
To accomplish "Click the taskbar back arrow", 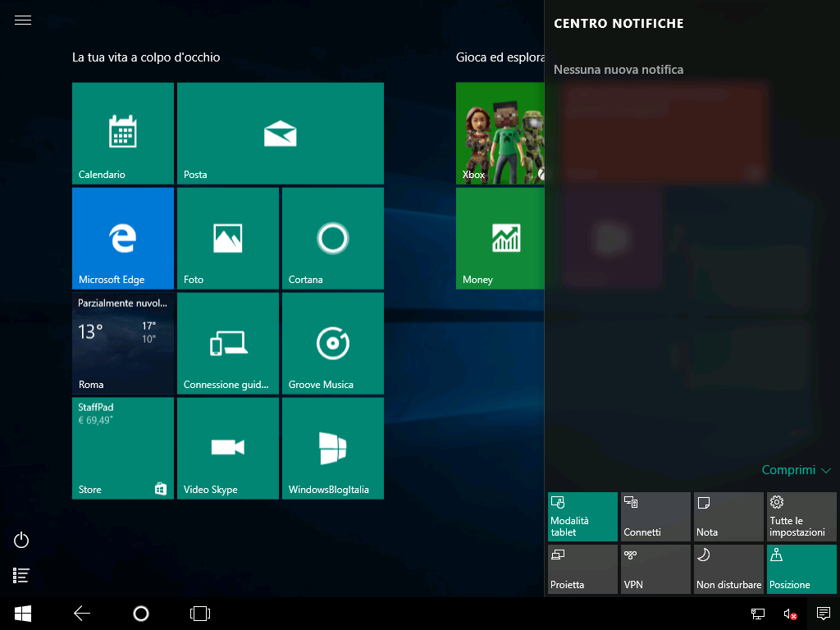I will pos(82,614).
